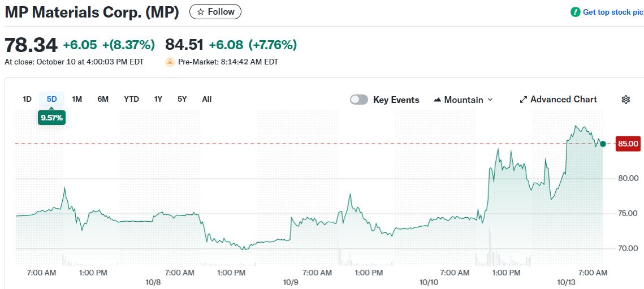Choose the 1Y time range

pos(158,99)
